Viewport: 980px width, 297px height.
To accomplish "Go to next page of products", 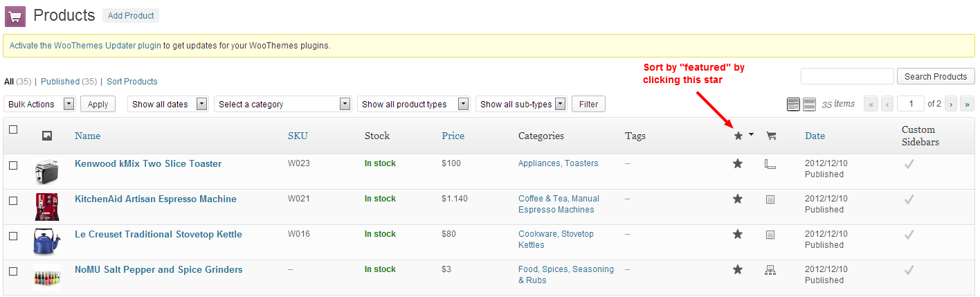I will (952, 104).
